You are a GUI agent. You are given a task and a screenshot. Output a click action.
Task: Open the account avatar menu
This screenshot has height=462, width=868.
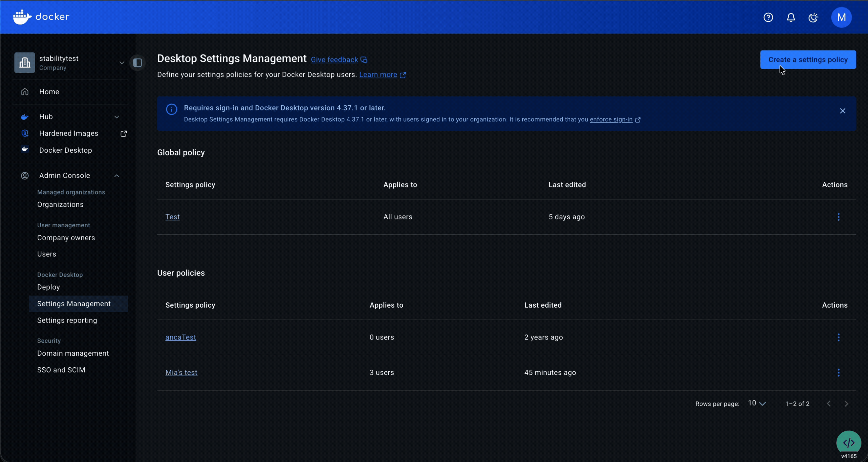coord(841,17)
